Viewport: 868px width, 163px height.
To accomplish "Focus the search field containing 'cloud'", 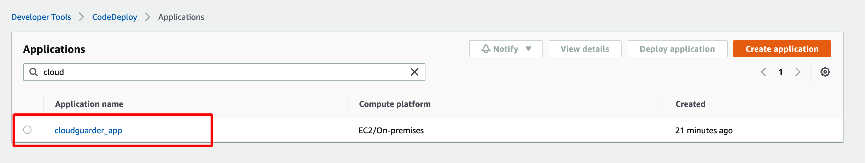I will [222, 72].
